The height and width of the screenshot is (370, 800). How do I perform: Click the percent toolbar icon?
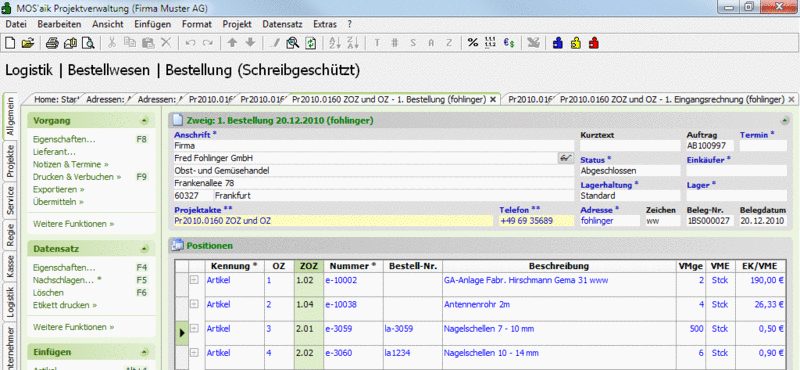coord(473,43)
